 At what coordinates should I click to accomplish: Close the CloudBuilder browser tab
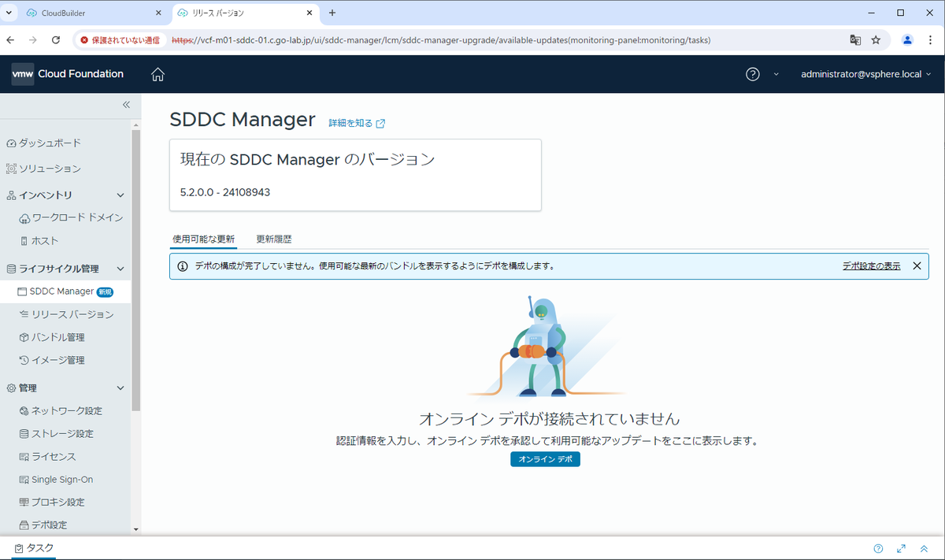click(x=158, y=13)
